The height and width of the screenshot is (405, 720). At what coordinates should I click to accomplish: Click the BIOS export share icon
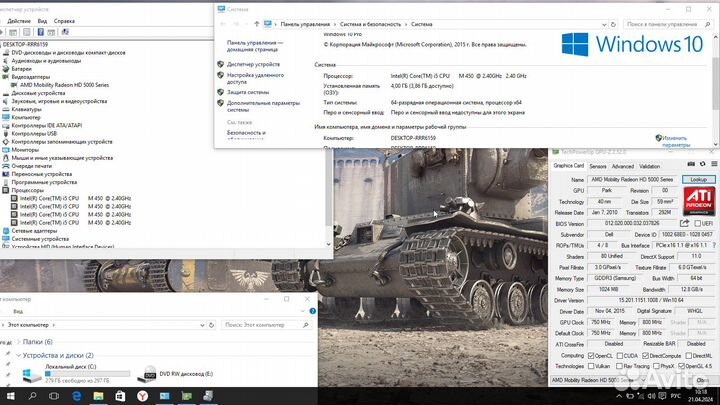[684, 223]
